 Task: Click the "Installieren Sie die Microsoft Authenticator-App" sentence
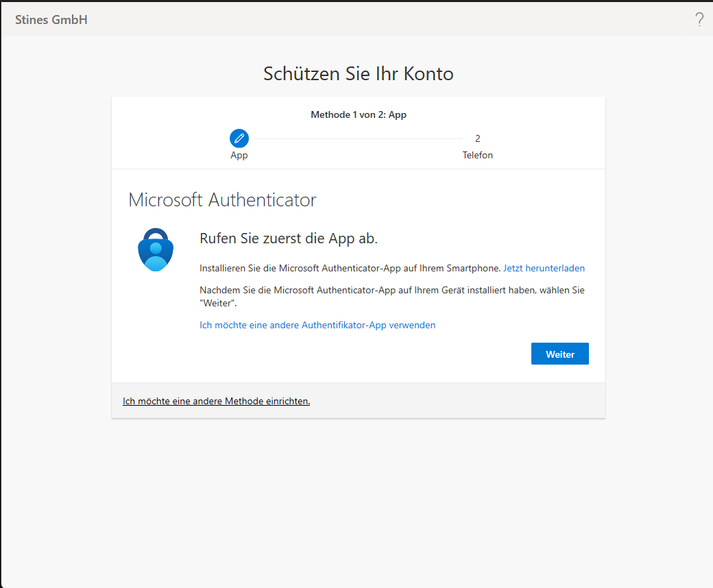(x=350, y=269)
